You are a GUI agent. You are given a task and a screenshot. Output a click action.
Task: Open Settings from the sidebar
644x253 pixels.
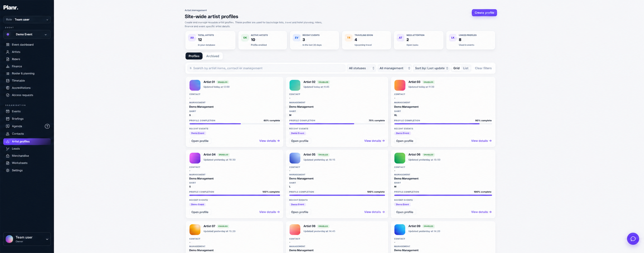27,171
